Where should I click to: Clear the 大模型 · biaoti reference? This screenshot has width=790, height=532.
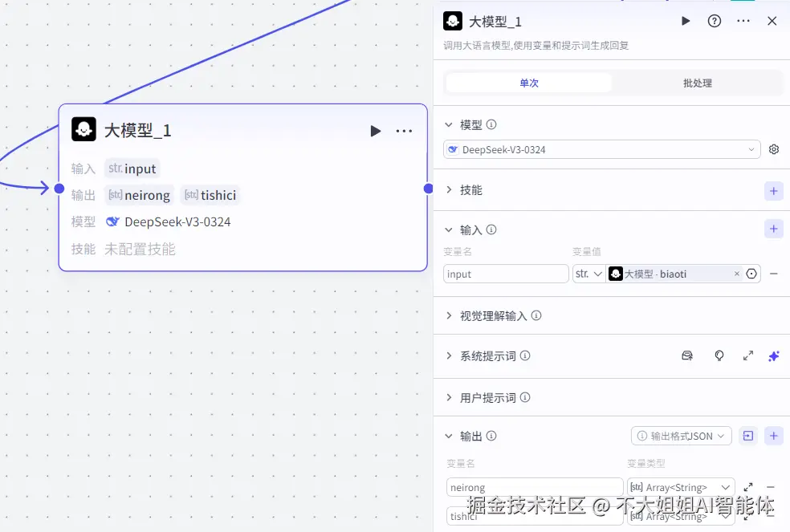click(x=736, y=274)
